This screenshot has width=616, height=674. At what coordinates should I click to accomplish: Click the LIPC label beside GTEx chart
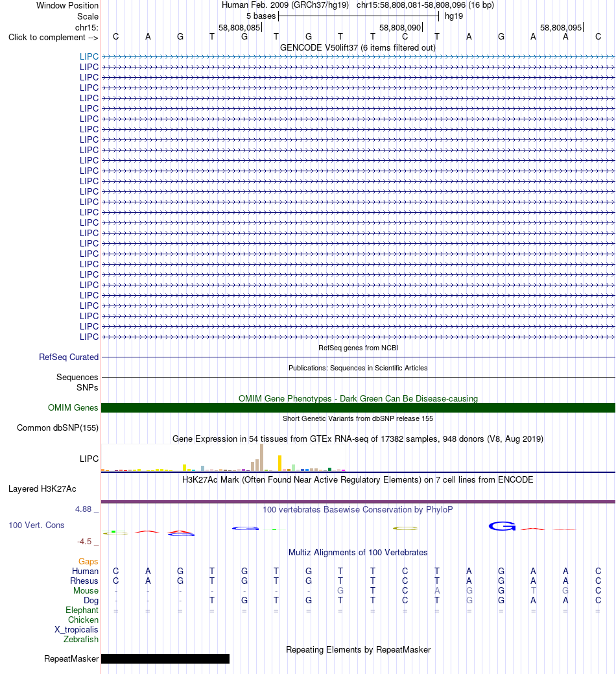click(89, 459)
